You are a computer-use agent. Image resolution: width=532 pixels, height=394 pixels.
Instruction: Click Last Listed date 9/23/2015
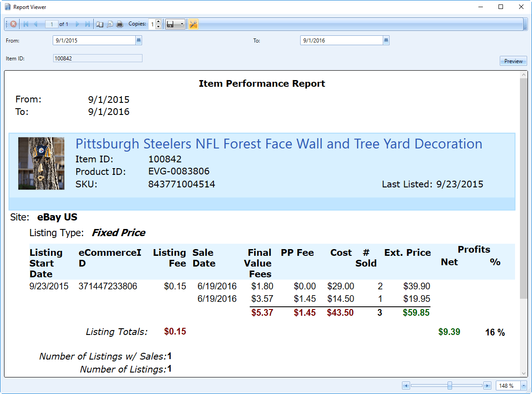460,184
